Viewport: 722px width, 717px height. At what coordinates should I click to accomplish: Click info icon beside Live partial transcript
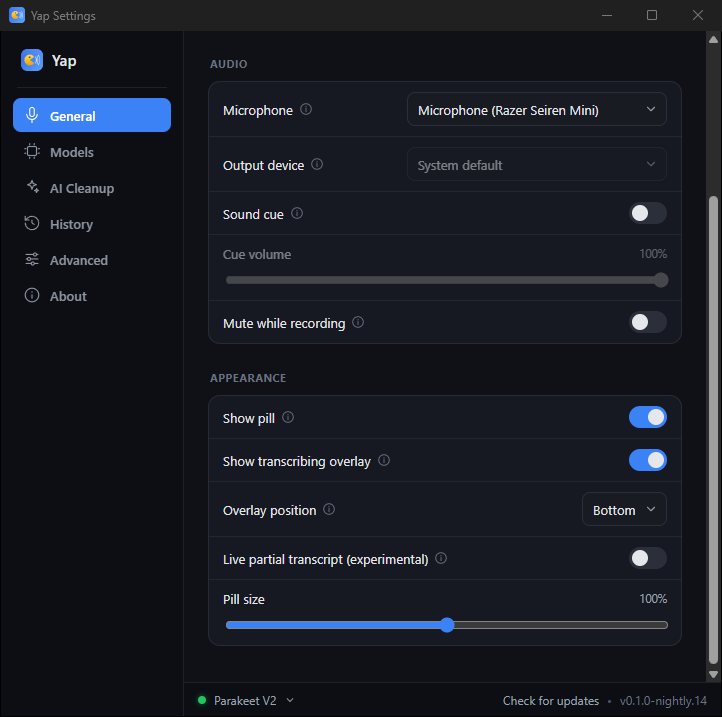[x=441, y=558]
